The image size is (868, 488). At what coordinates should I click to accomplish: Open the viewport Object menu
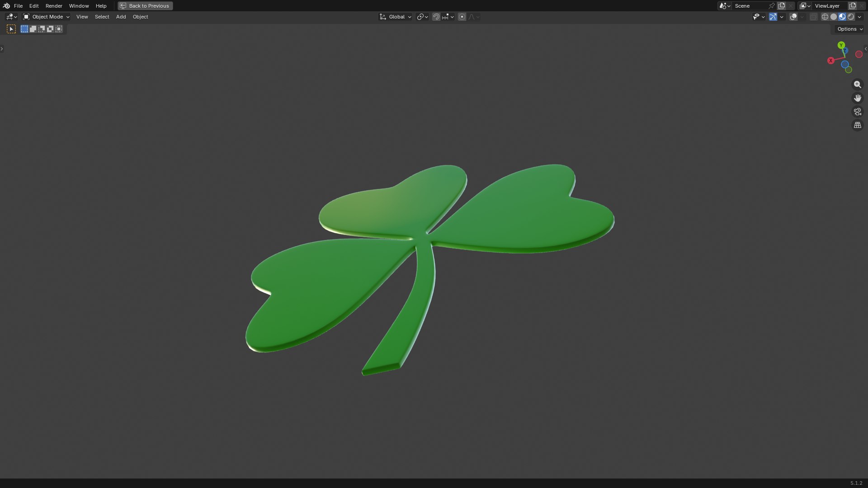point(140,17)
